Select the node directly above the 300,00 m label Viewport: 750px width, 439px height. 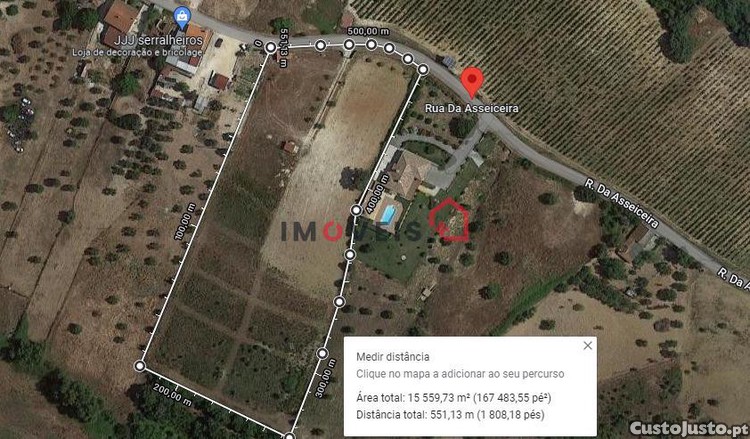(x=323, y=353)
